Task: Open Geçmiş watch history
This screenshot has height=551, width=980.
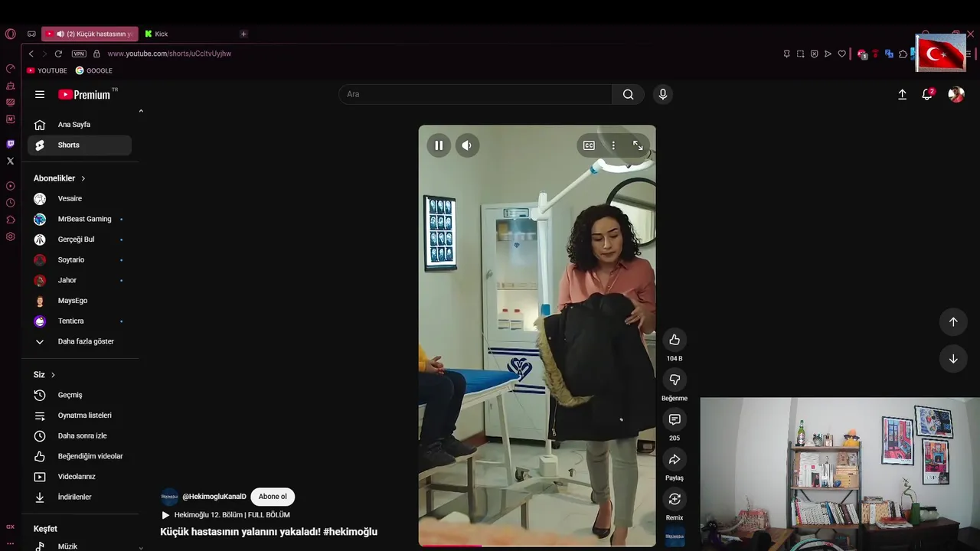Action: 80,395
